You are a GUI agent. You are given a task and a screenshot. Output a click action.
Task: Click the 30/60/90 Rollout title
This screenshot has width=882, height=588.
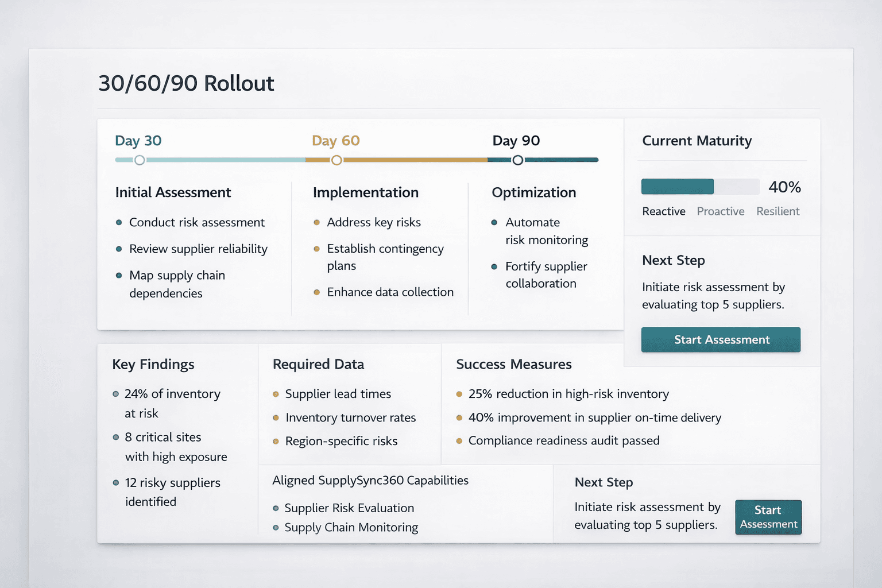point(186,83)
